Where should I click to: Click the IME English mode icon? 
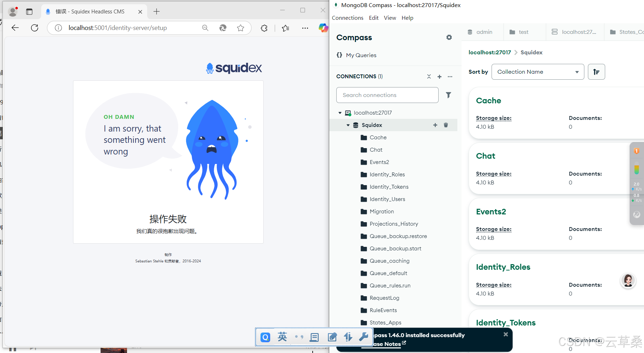pos(282,337)
